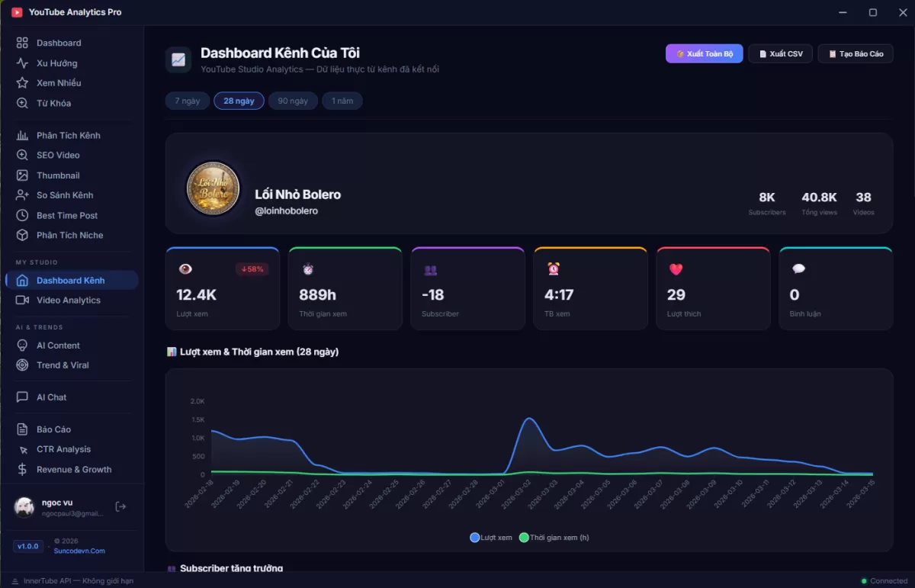Select the 7 ngày time range

187,100
